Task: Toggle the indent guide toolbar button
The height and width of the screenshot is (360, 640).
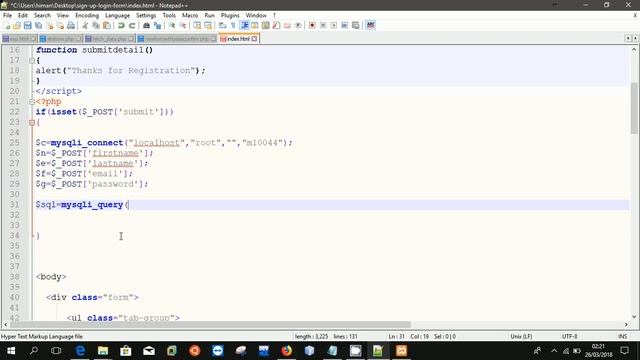Action: [x=244, y=25]
